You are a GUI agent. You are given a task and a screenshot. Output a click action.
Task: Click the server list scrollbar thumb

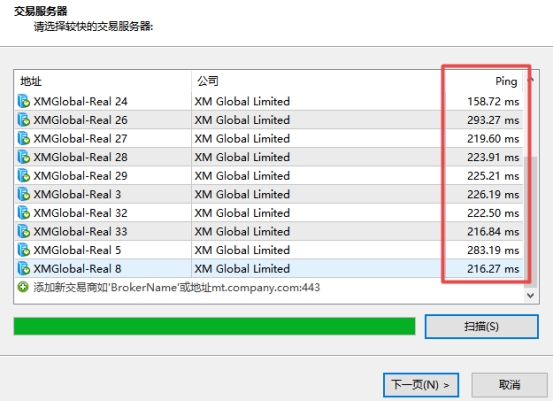tap(530, 222)
